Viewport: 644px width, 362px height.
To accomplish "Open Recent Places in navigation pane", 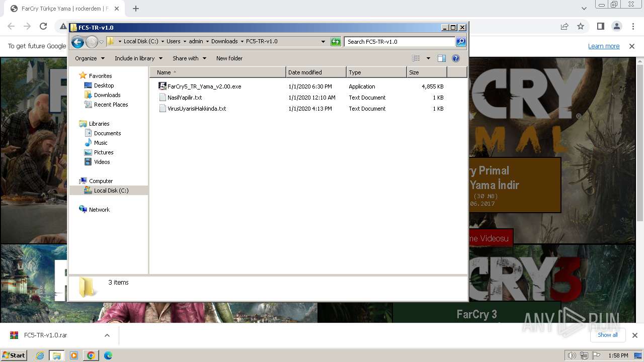I will (x=111, y=105).
